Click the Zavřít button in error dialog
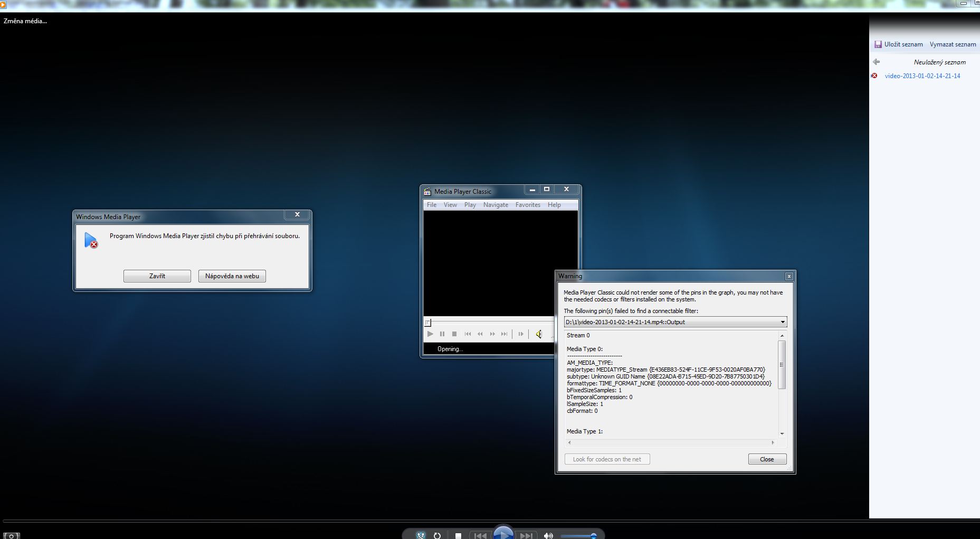This screenshot has height=539, width=980. [x=157, y=276]
